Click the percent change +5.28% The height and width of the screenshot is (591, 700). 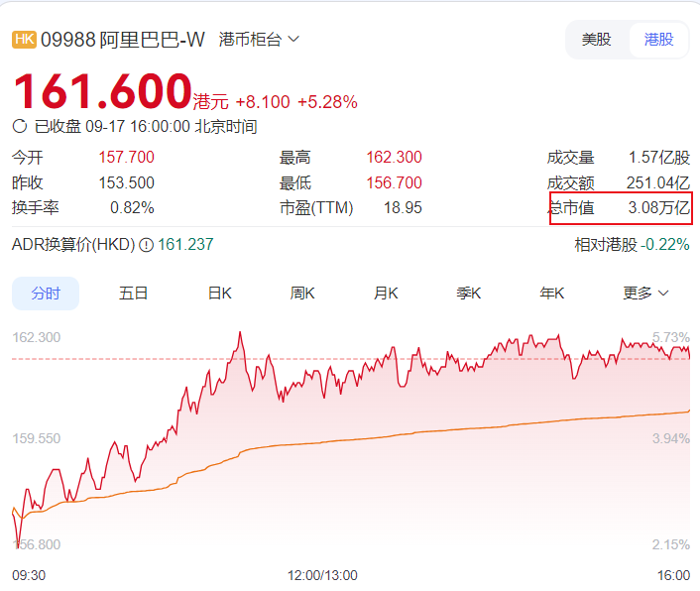327,102
